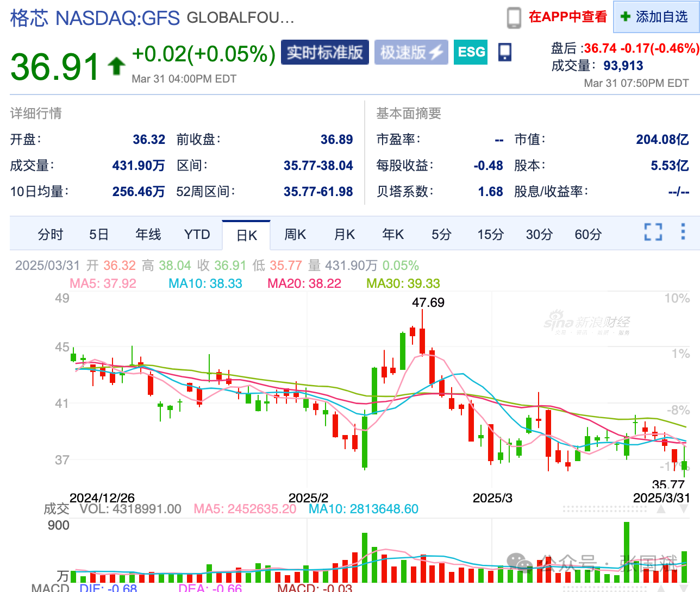This screenshot has height=592, width=700.
Task: Click the green plus icon in 添加自选
Action: (x=626, y=17)
